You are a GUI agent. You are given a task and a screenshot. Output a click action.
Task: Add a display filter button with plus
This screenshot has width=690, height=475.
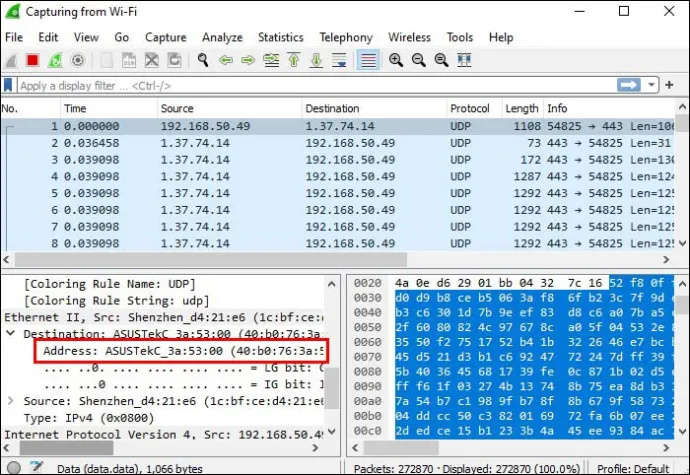[x=669, y=85]
